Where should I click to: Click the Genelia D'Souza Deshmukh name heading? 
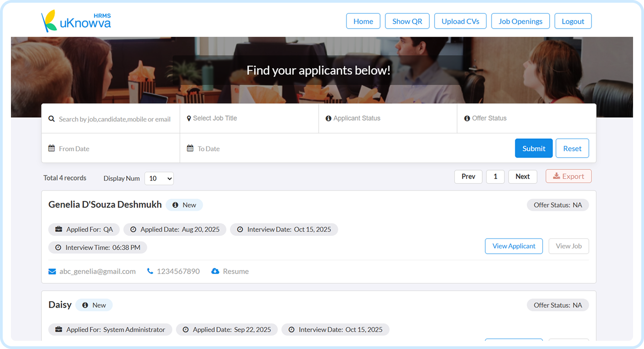[105, 205]
